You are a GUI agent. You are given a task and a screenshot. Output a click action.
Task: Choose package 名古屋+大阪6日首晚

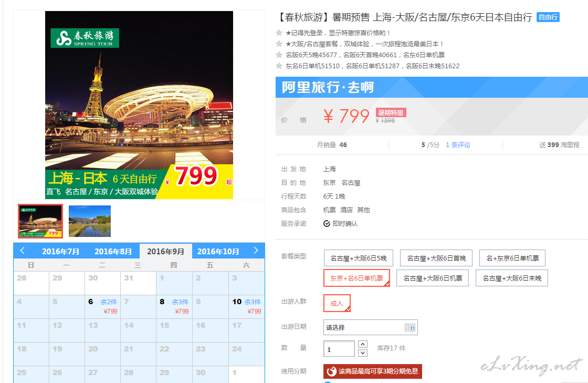tap(436, 258)
